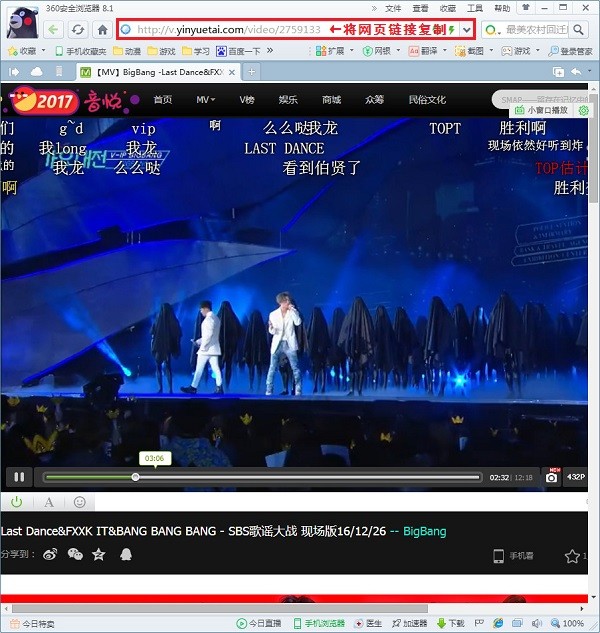Click the restore closed tab icon
The image size is (600, 633).
[558, 72]
